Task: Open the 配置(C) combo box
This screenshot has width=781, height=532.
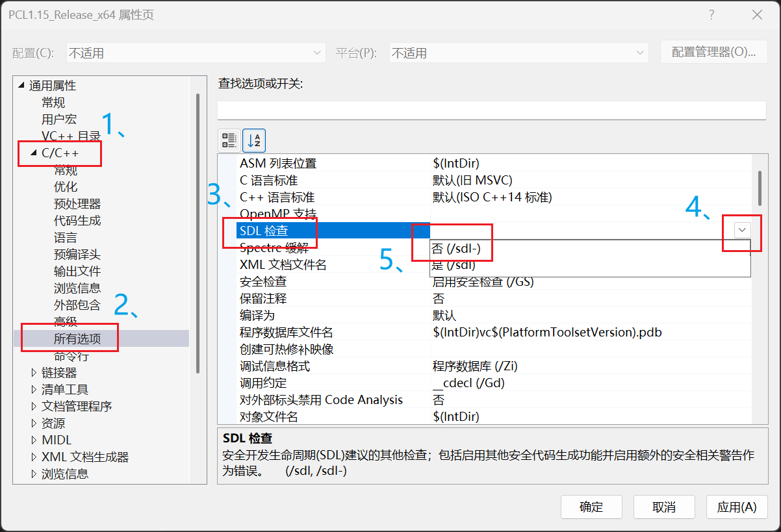Action: point(195,53)
